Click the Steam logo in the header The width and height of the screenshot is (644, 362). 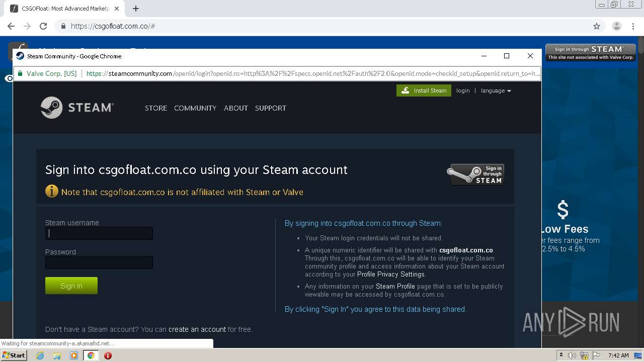click(x=77, y=107)
